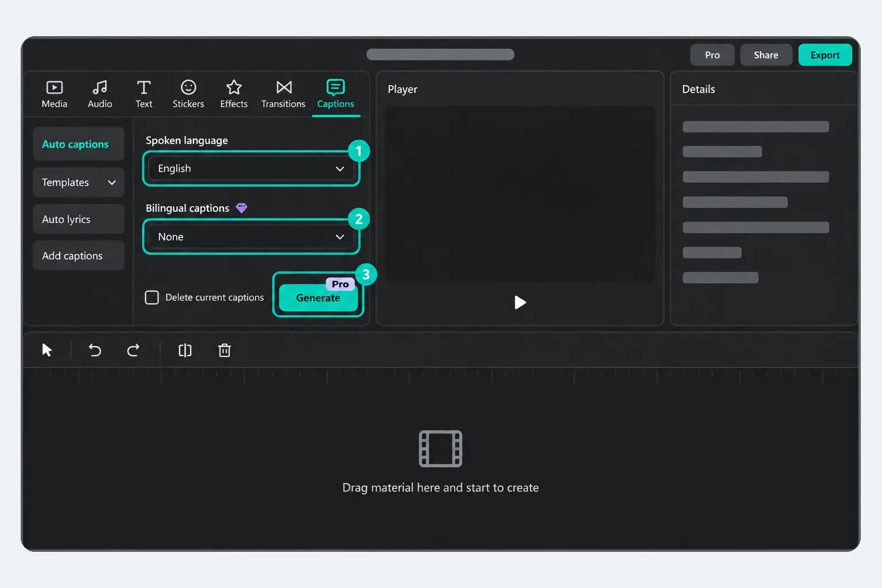
Task: Click Drag material here text
Action: (x=440, y=488)
